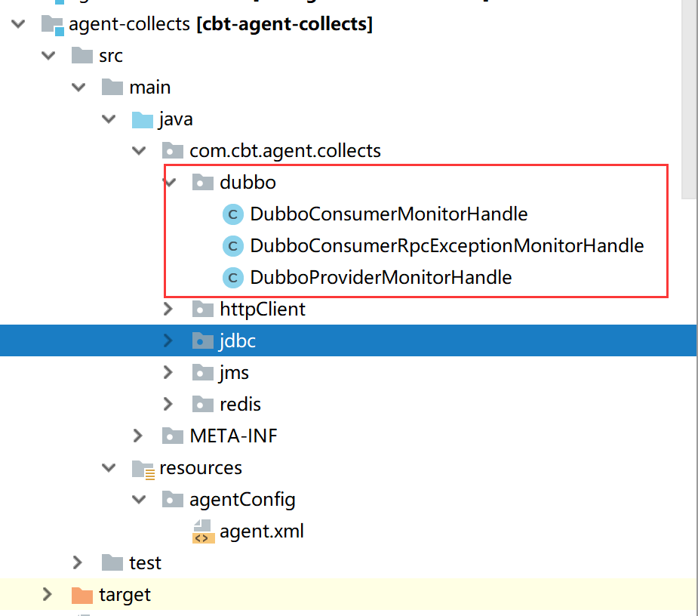
Task: Open DubboProviderMonitorHandle class
Action: pos(381,278)
